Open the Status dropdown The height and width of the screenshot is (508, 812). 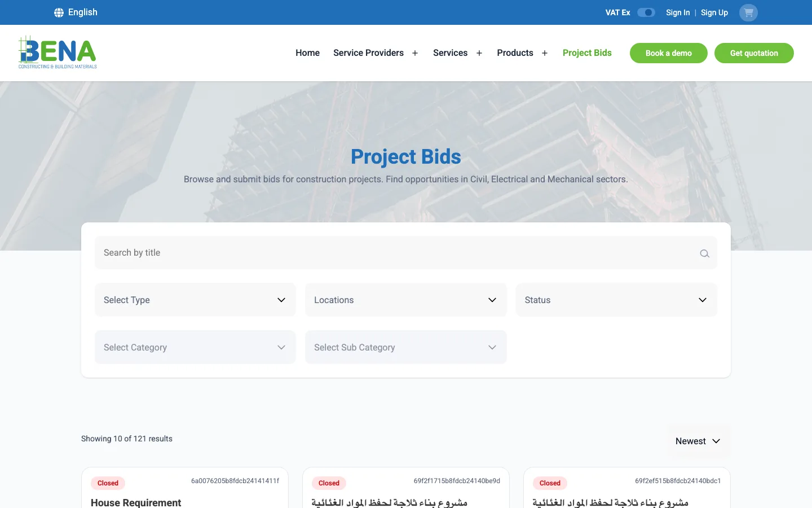tap(616, 300)
